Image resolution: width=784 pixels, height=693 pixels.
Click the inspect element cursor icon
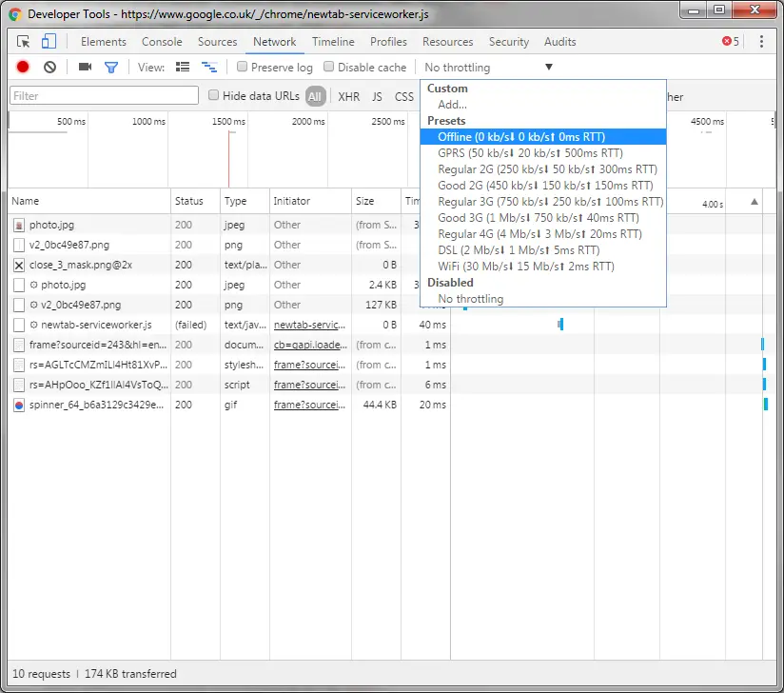pos(24,42)
